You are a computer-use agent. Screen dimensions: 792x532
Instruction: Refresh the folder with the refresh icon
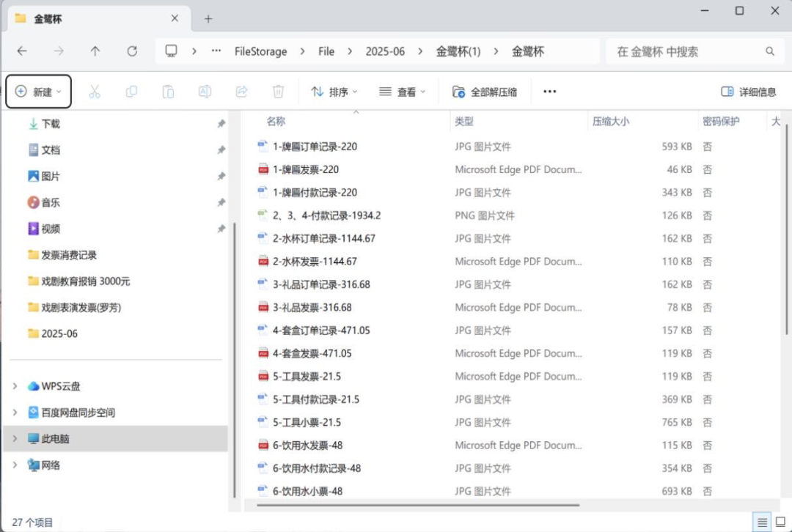(132, 51)
